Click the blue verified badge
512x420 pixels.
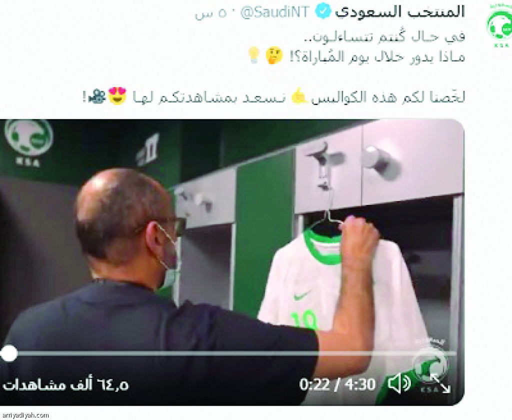323,12
